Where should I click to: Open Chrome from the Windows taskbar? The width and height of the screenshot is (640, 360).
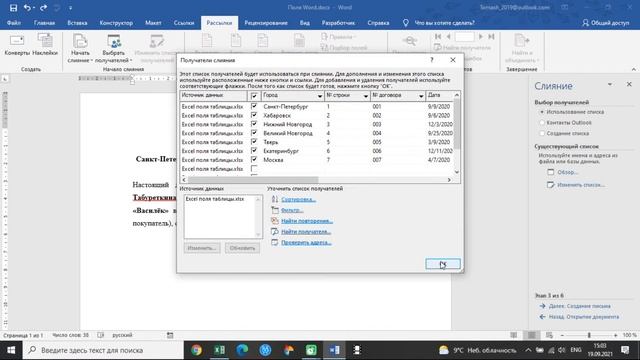[x=196, y=350]
